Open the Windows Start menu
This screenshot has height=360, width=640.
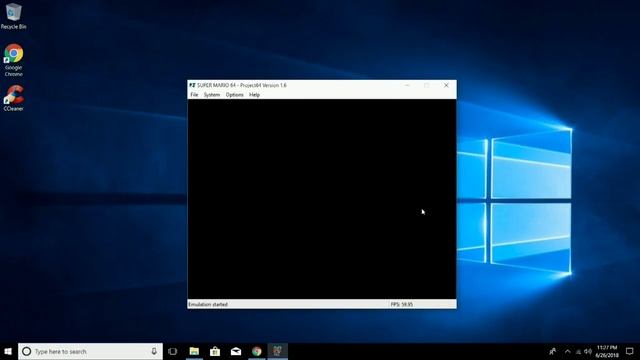click(8, 351)
